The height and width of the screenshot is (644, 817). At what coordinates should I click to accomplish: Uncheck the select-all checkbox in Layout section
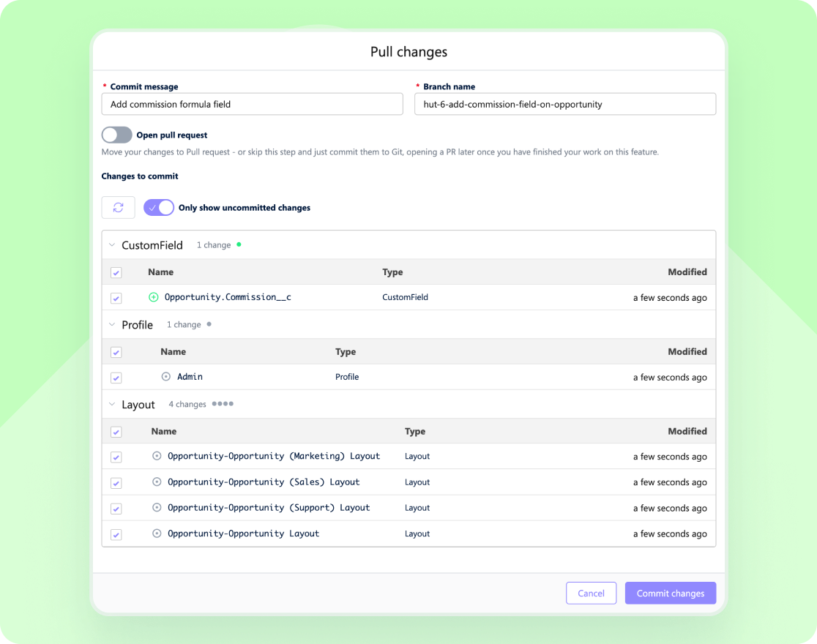tap(116, 432)
